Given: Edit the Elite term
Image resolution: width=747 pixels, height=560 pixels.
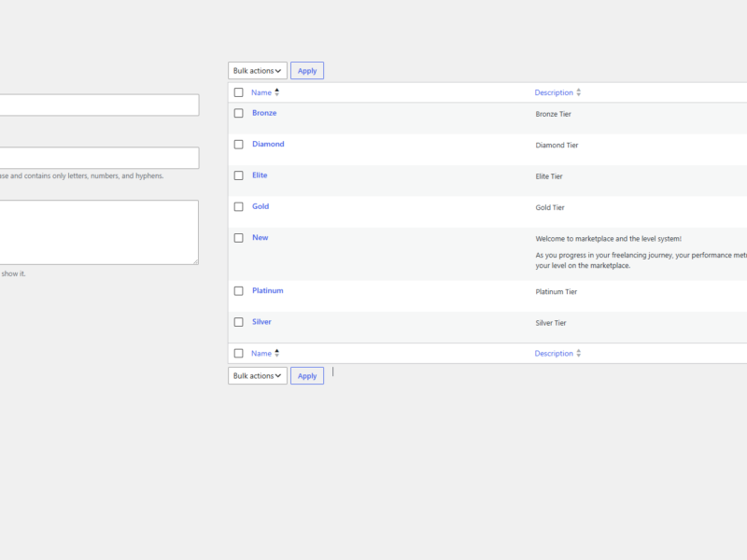Looking at the screenshot, I should click(260, 175).
